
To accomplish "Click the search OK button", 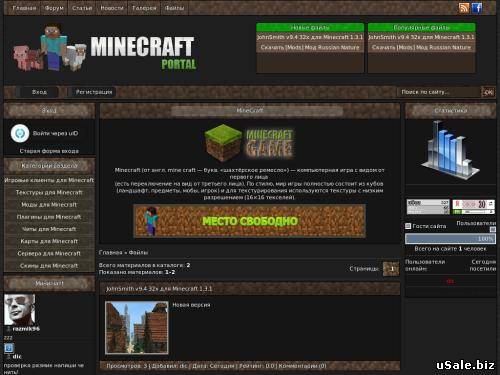I will (488, 92).
